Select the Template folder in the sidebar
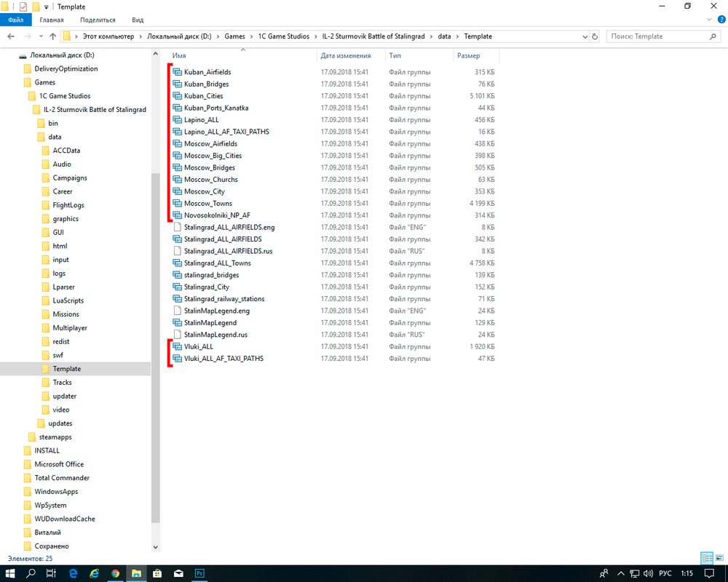 click(x=66, y=368)
